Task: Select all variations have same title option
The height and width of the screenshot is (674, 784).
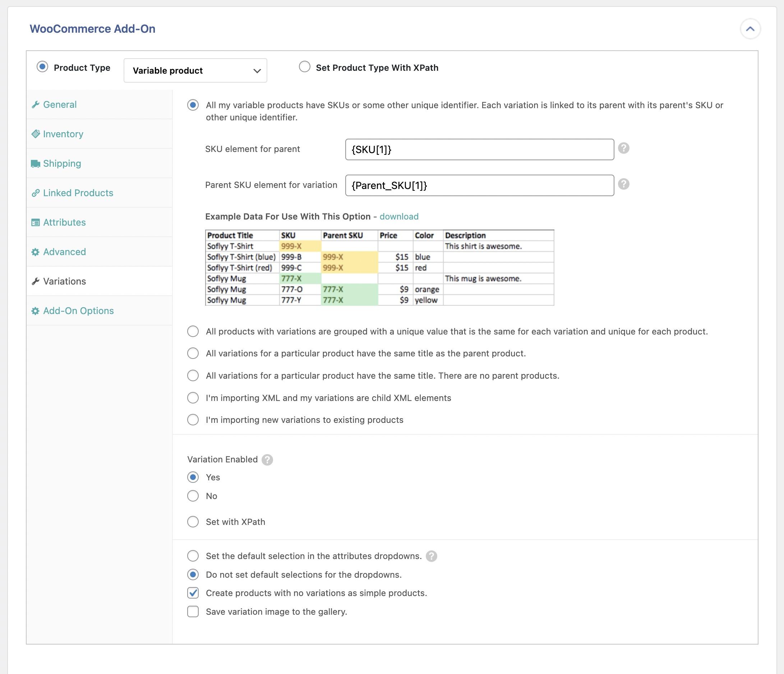Action: [193, 353]
